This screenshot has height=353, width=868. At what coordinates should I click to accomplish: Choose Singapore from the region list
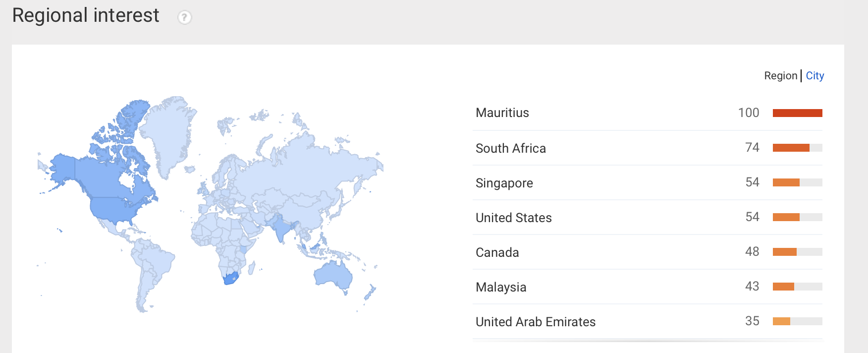(648, 182)
